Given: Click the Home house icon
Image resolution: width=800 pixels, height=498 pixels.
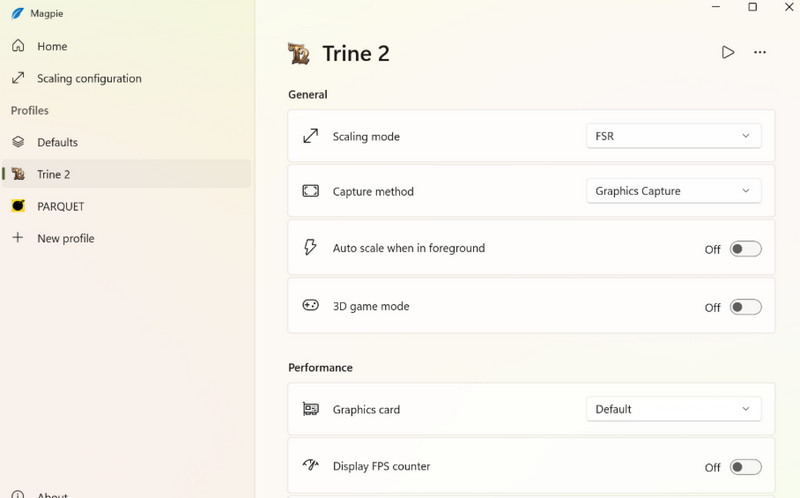Looking at the screenshot, I should click(18, 46).
